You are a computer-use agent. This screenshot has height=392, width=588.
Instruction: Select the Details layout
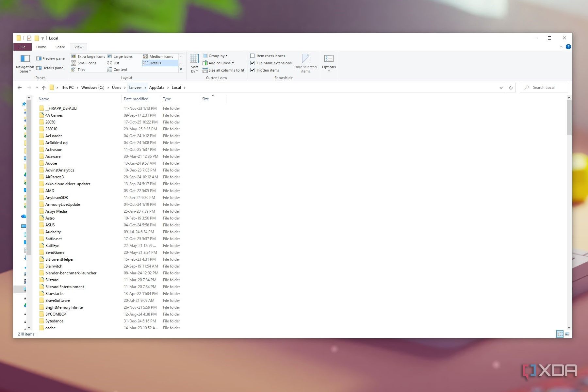160,63
